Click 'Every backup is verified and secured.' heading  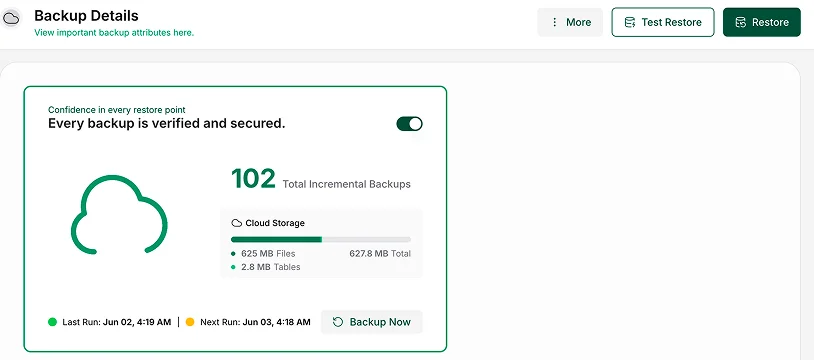[167, 124]
